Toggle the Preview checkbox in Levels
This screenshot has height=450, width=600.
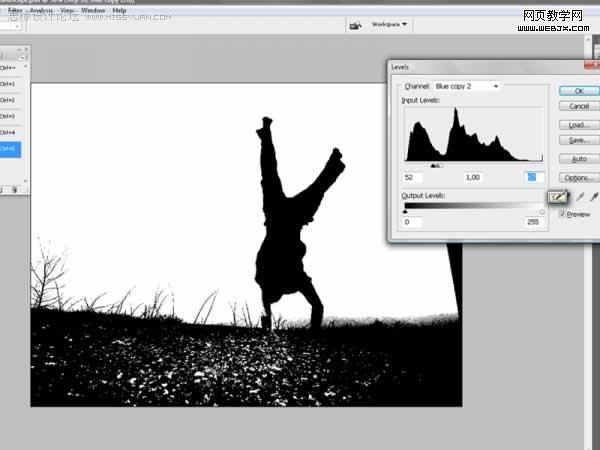pos(562,214)
